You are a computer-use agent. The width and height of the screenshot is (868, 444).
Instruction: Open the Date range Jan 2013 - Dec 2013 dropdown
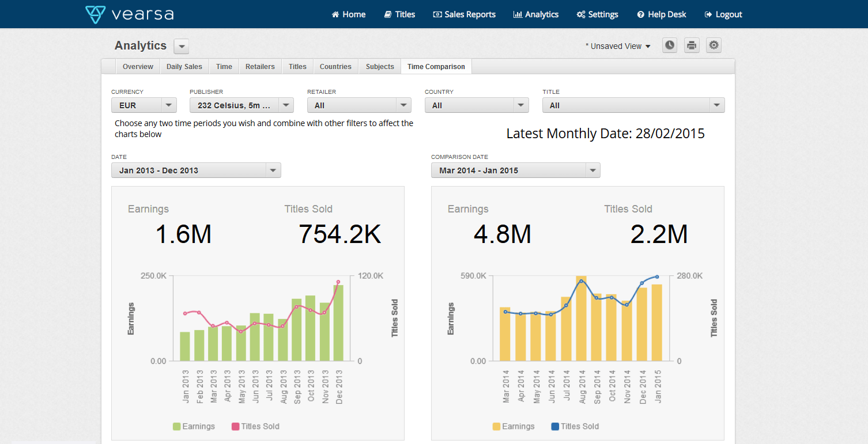tap(196, 170)
